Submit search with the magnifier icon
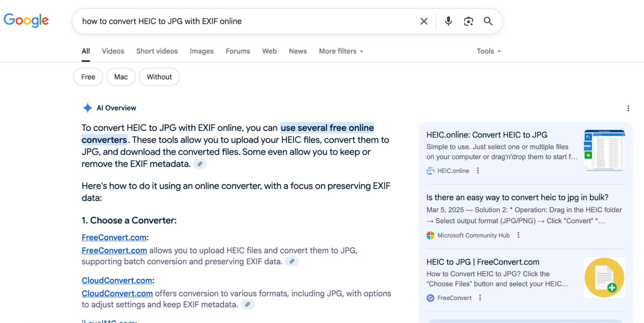Viewport: 644px width, 323px height. tap(488, 21)
